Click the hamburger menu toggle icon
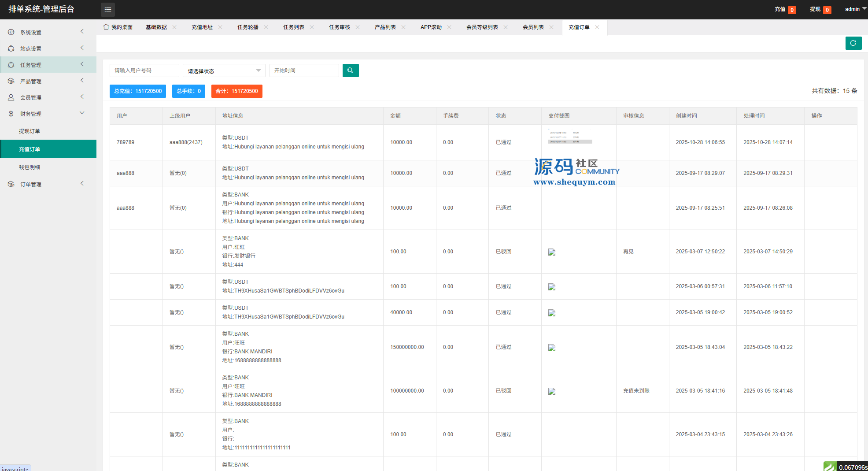868x471 pixels. pos(108,9)
